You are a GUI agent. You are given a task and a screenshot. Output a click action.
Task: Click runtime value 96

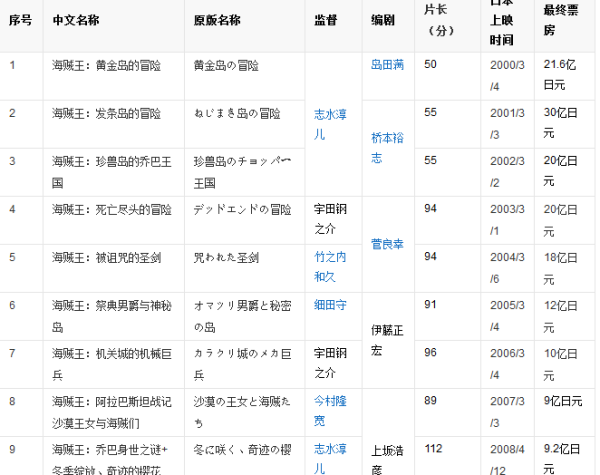click(430, 352)
